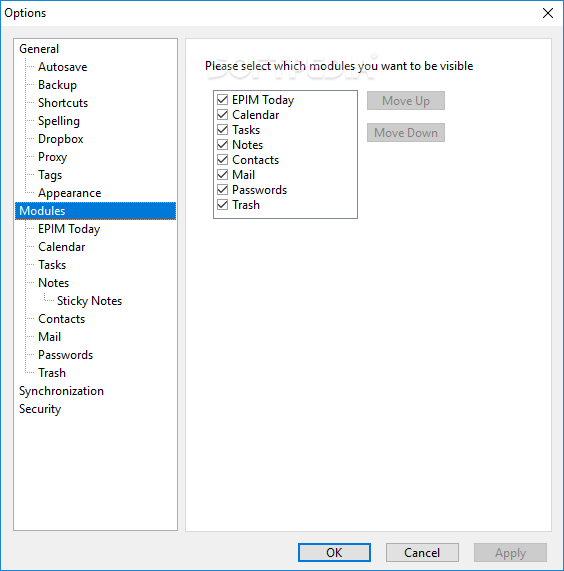Uncheck the Calendar module checkbox
564x571 pixels.
[222, 114]
